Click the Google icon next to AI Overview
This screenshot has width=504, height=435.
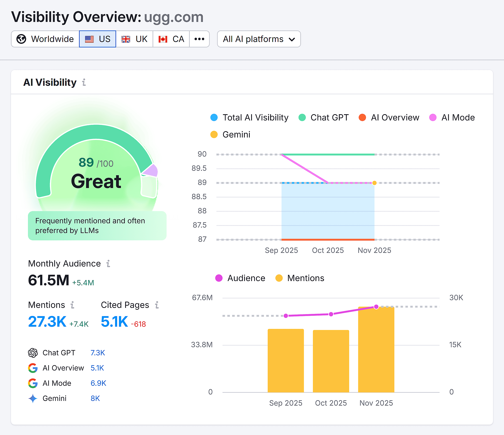33,368
